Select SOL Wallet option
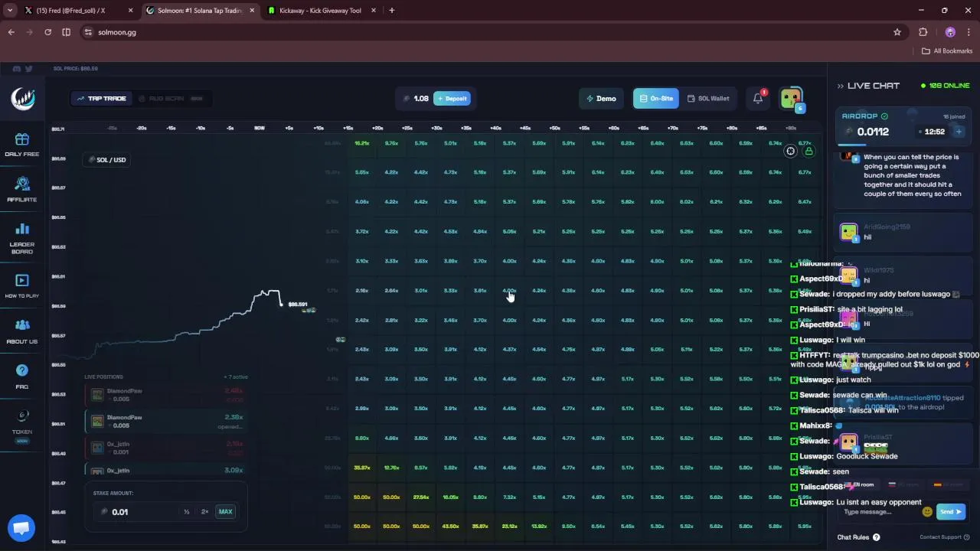Image resolution: width=980 pixels, height=551 pixels. tap(708, 99)
